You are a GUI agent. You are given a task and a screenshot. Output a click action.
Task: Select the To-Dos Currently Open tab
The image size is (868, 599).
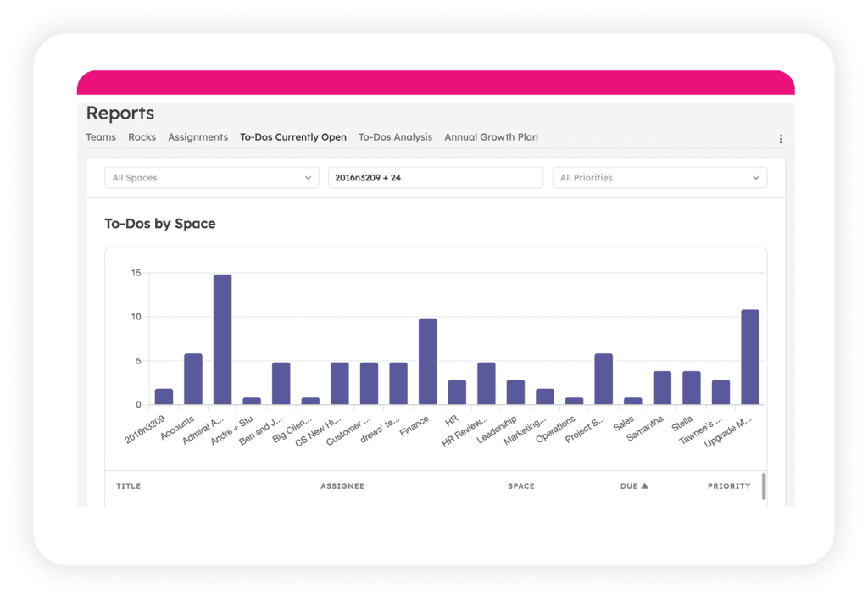[x=292, y=137]
